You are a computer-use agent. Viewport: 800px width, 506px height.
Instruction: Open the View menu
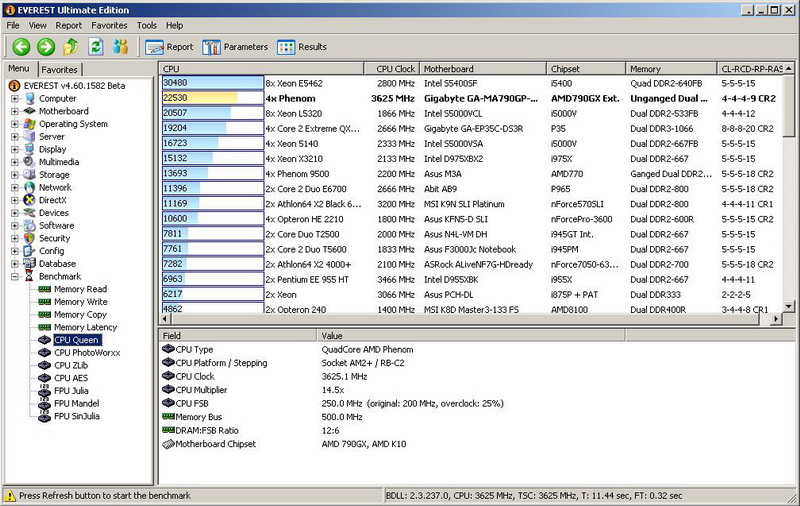pos(37,25)
